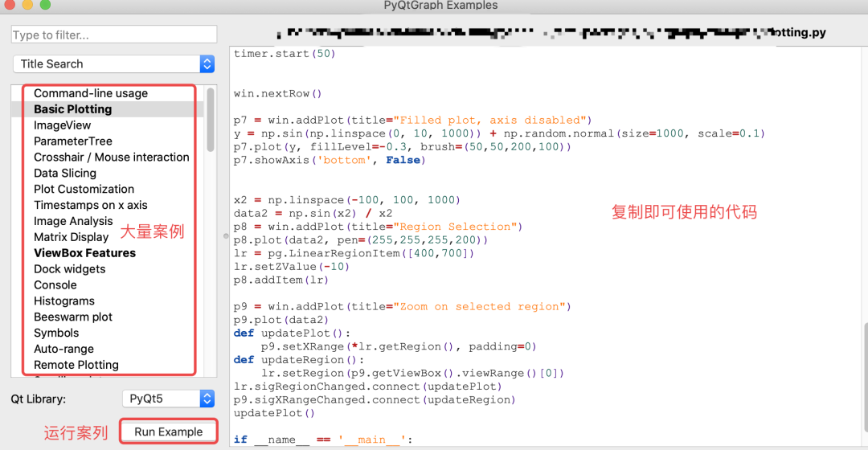
Task: Click the splitter handle between list and code
Action: pyautogui.click(x=226, y=235)
